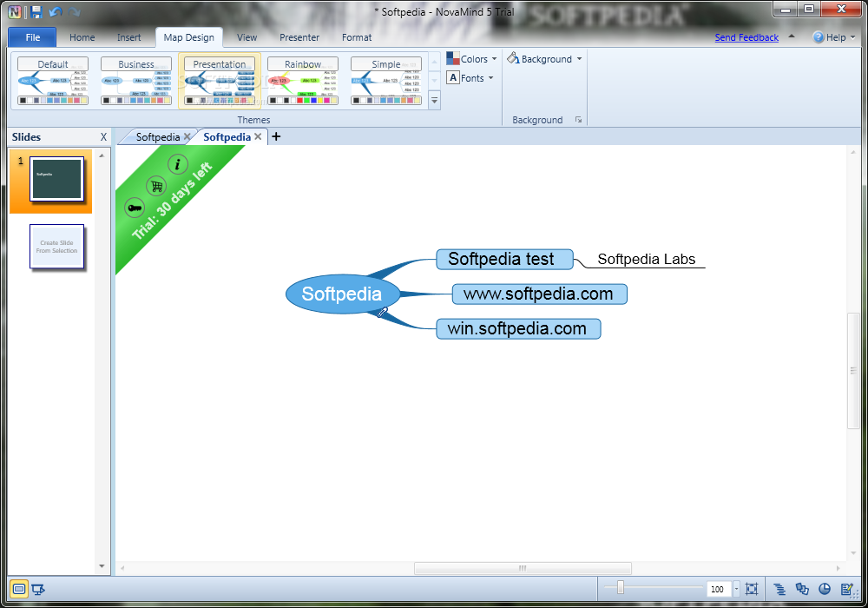
Task: Click the shopping cart purchase icon
Action: [x=156, y=186]
